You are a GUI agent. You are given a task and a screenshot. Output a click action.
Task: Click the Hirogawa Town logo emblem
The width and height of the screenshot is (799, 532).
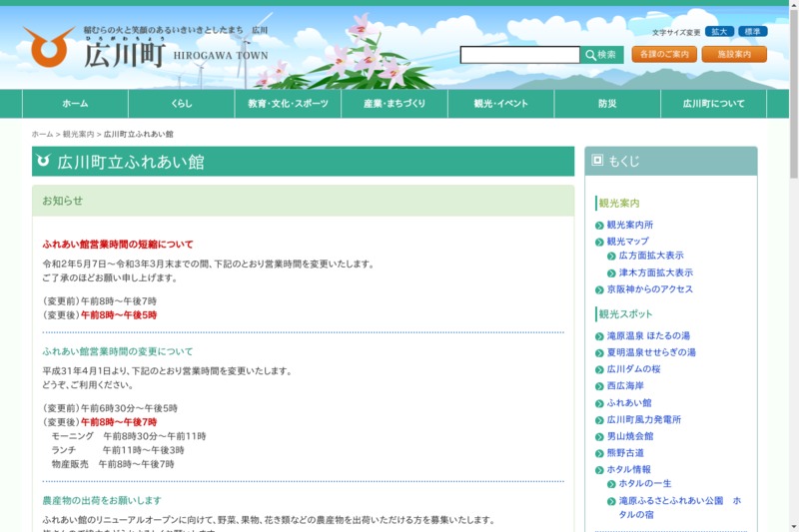pos(49,47)
